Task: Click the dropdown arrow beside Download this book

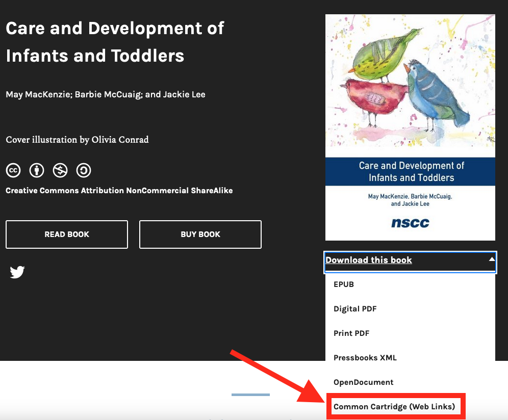Action: point(492,259)
